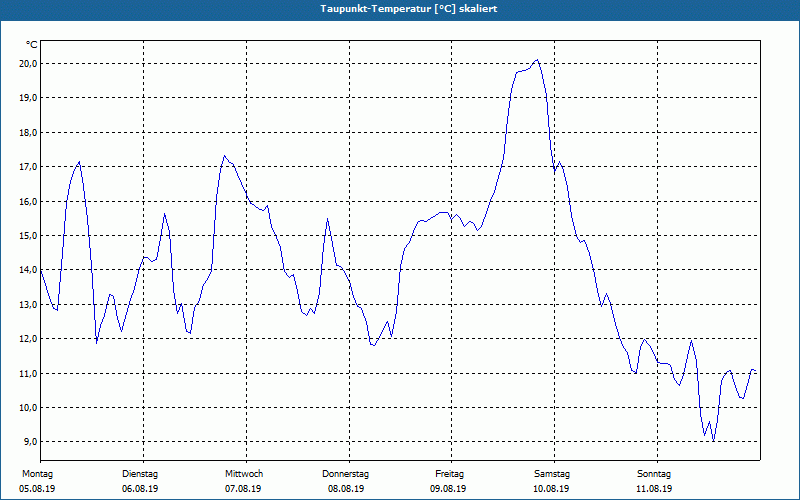Select the 10,0 axis label
Viewport: 800px width, 500px height.
[x=28, y=408]
